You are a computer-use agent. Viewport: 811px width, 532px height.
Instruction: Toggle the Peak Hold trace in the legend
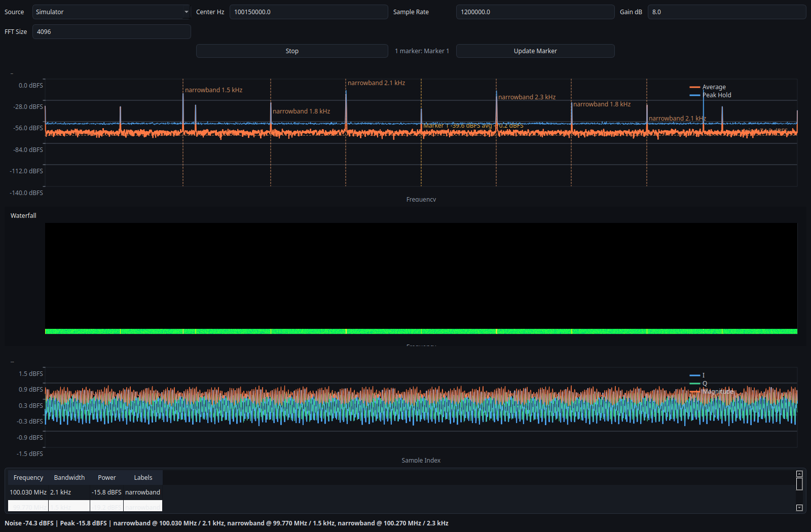(x=717, y=95)
